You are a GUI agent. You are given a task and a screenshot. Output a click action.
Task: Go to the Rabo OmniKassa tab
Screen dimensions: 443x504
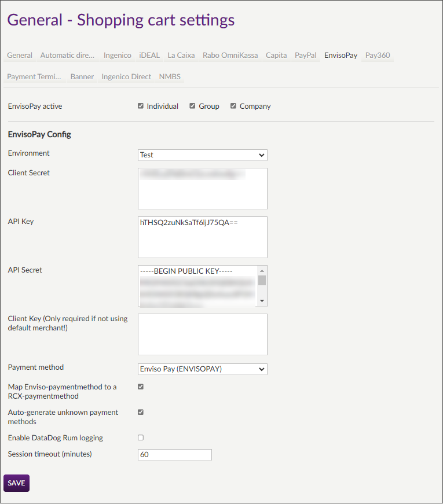(230, 56)
